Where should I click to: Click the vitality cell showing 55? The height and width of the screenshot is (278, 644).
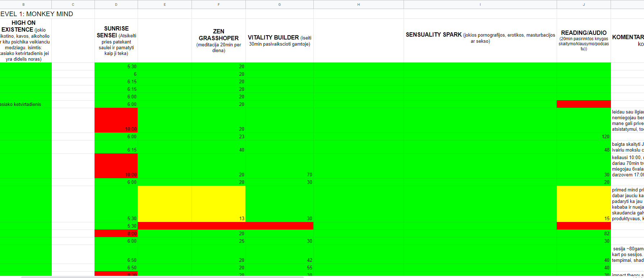280,268
